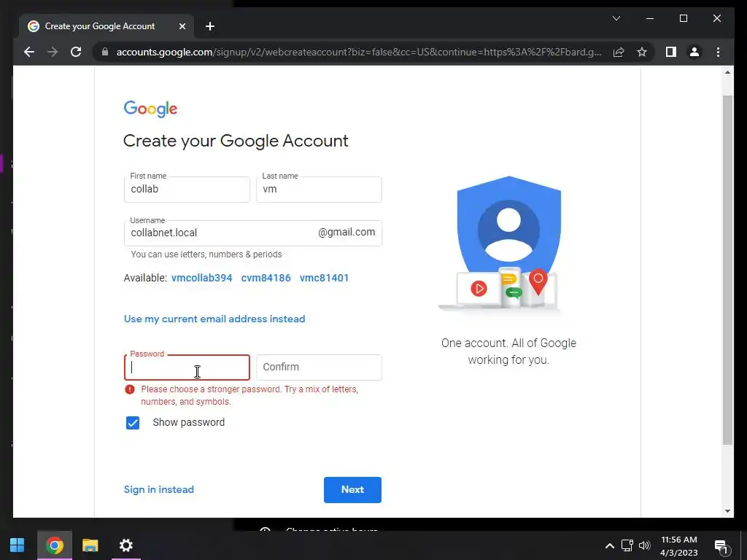This screenshot has width=747, height=560.
Task: Open a new tab with the plus button
Action: coord(210,26)
